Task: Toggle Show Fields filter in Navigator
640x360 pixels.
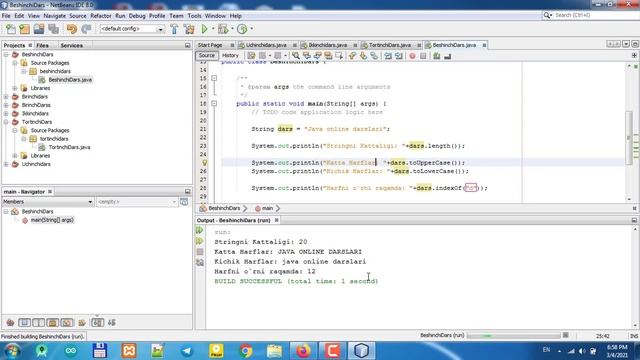Action: (24, 323)
